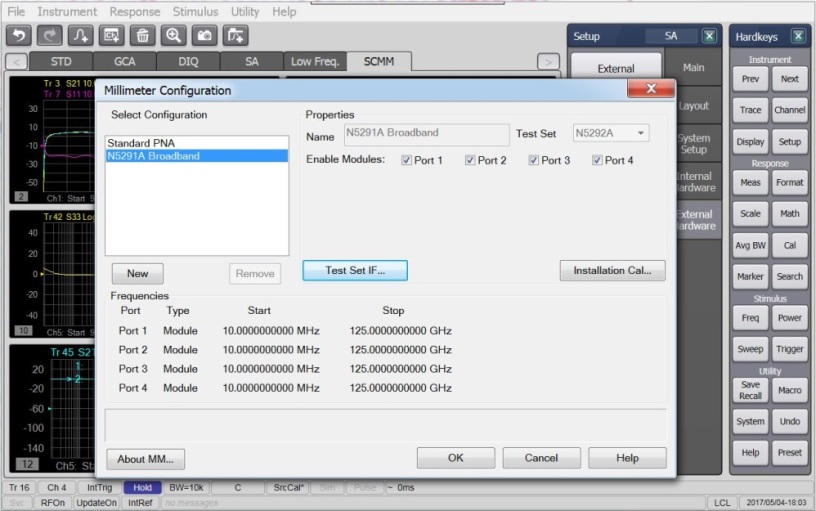The width and height of the screenshot is (816, 511).
Task: Click Hold status bar button
Action: [x=142, y=488]
